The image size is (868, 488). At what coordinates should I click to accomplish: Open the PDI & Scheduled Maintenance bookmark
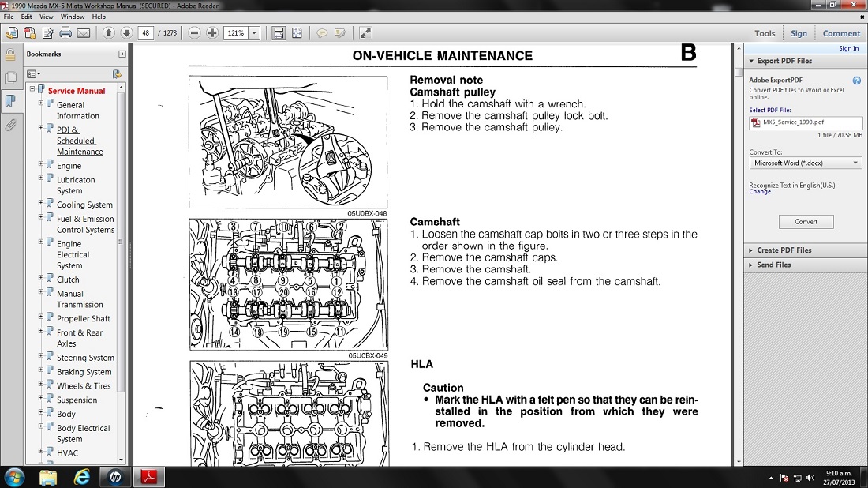click(80, 141)
